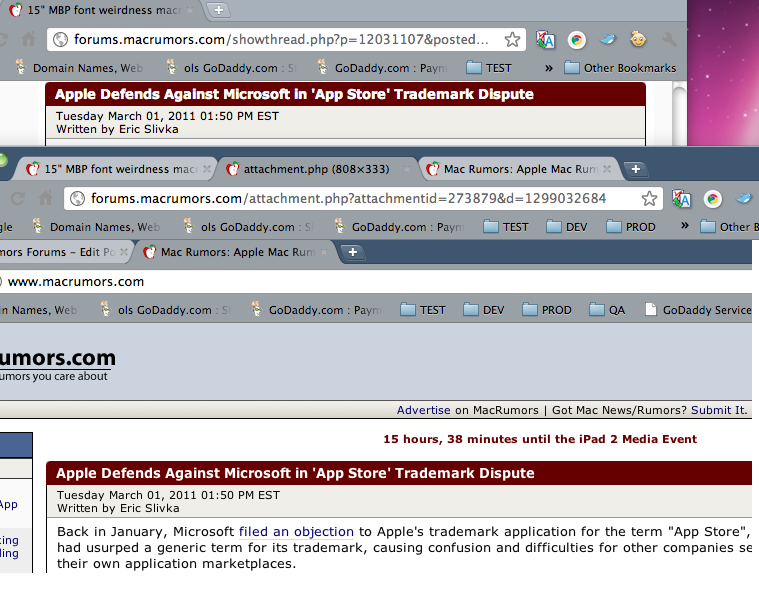Open 'ols GoDaddy.com : Sl' bookmark in middle window
Screen dimensions: 759x593
pyautogui.click(x=248, y=227)
